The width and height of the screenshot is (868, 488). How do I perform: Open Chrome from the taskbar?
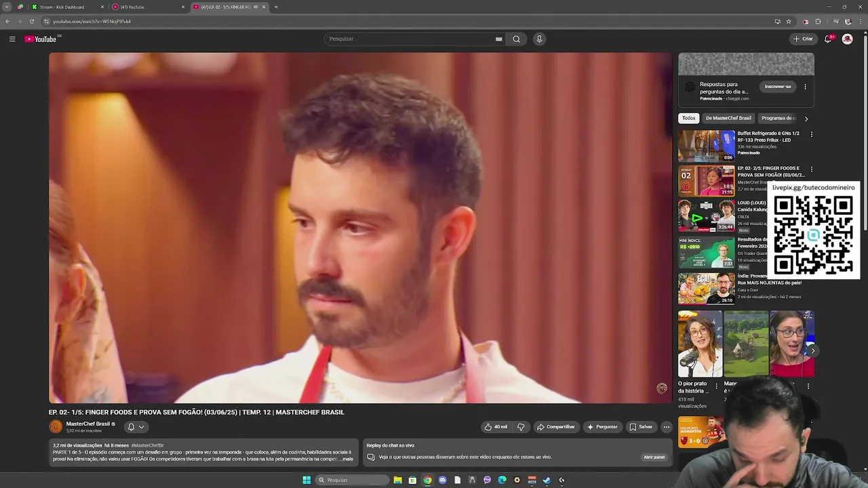[427, 480]
